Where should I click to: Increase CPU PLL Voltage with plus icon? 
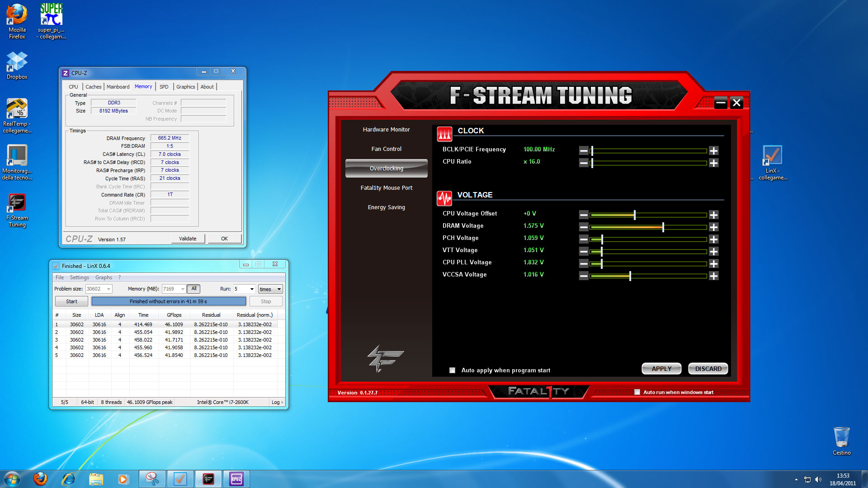(x=713, y=263)
